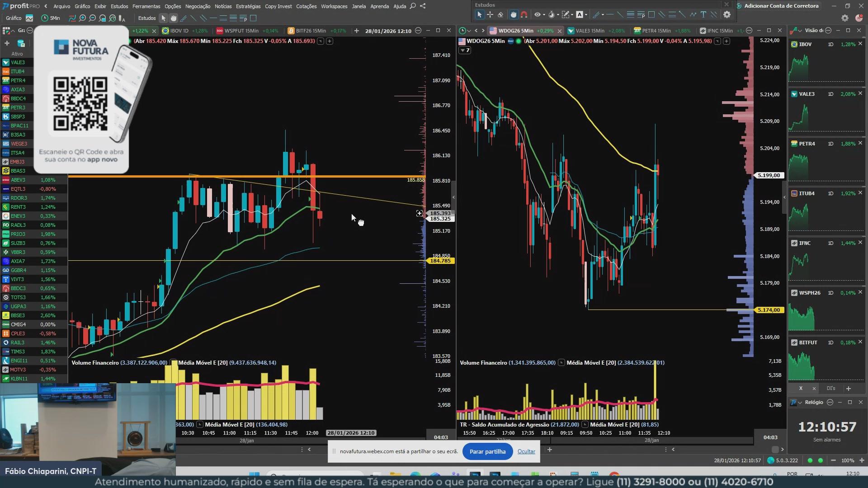868x488 pixels.
Task: Select the rectangle drawing tool in Estudos
Action: (651, 14)
